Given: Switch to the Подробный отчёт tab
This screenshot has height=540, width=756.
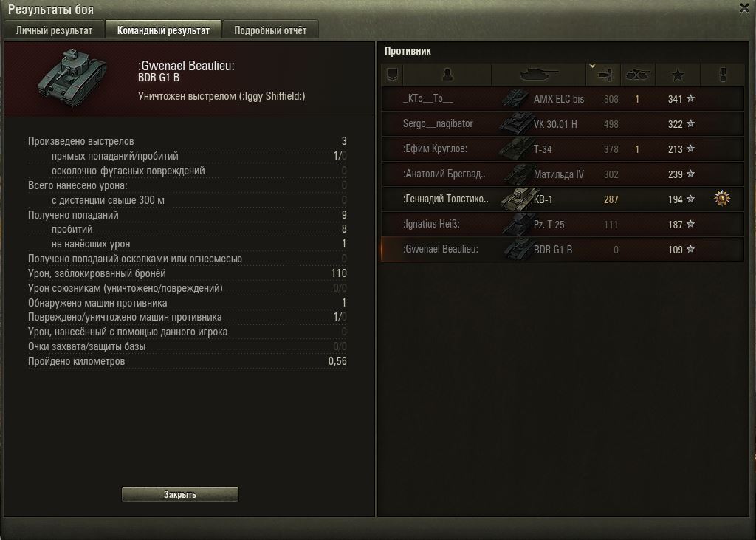Looking at the screenshot, I should [x=270, y=30].
